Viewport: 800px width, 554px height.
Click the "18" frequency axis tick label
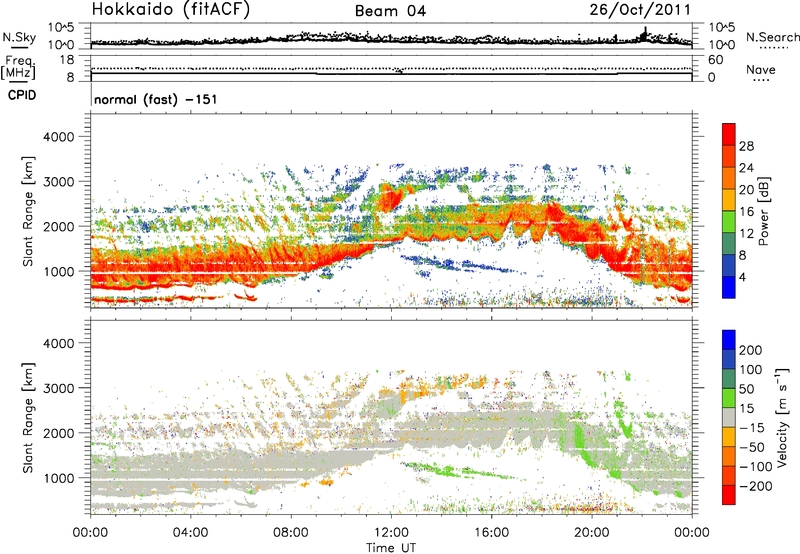[x=67, y=60]
